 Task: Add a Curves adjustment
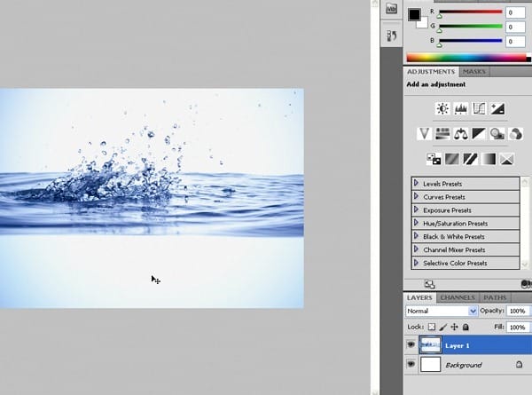(479, 108)
